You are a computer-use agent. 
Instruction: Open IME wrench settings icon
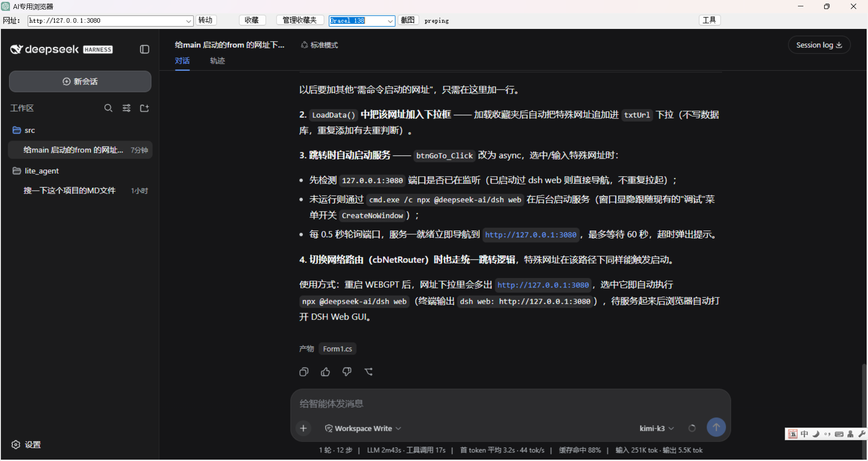(862, 434)
